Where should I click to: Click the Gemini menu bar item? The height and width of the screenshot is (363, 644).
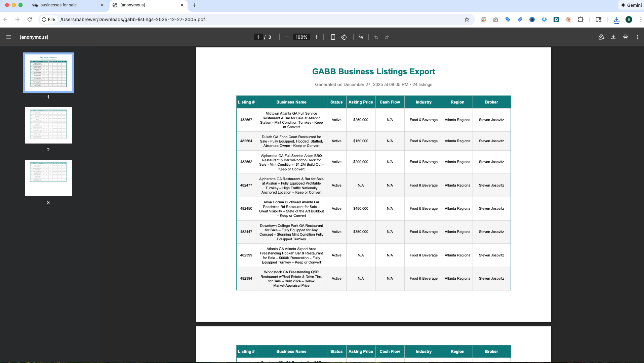click(x=631, y=5)
